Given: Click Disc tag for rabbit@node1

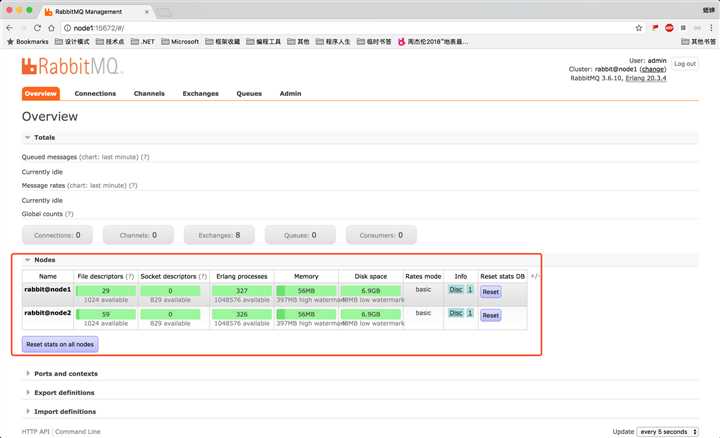Looking at the screenshot, I should (456, 290).
